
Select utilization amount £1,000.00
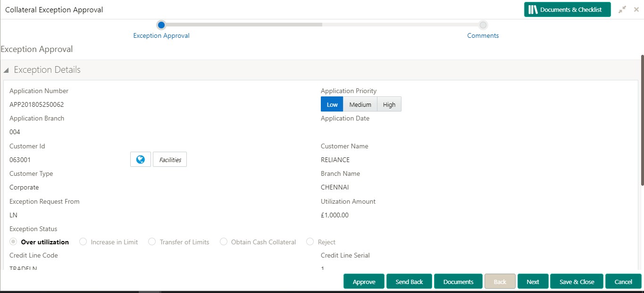335,215
